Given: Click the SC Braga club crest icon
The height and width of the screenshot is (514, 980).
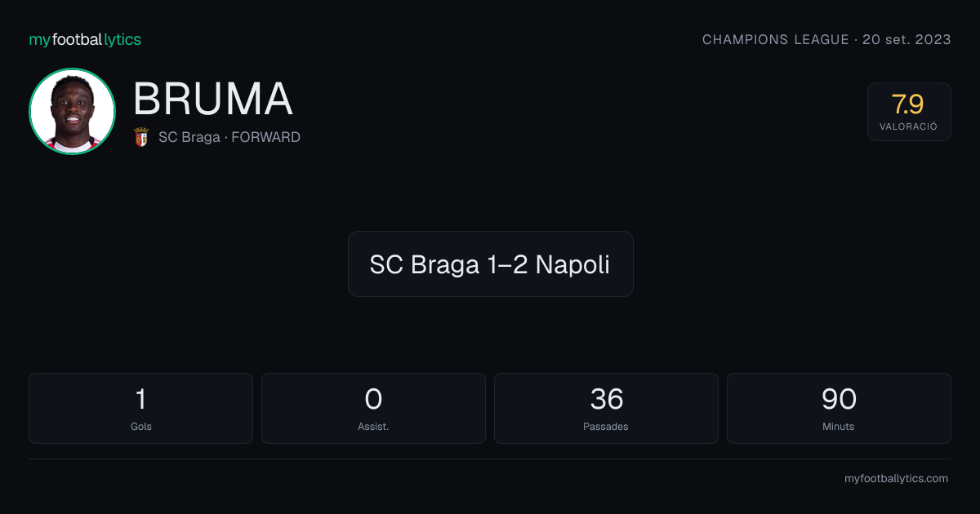Looking at the screenshot, I should [141, 137].
